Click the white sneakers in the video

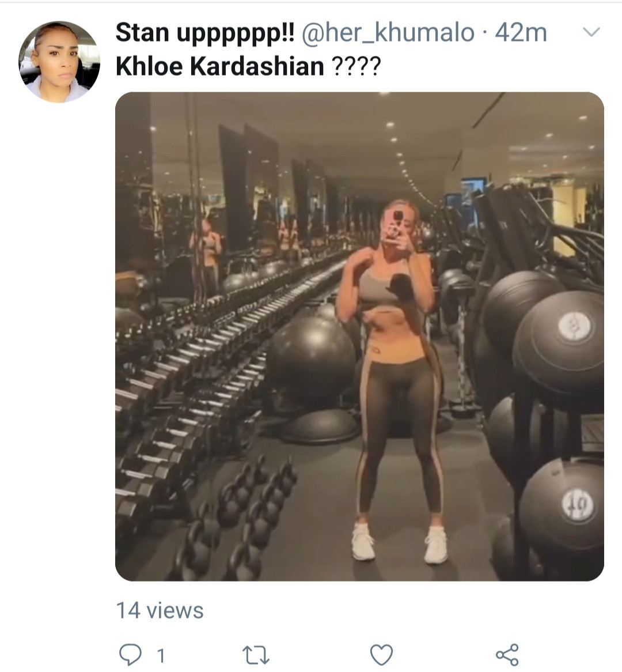pos(399,543)
